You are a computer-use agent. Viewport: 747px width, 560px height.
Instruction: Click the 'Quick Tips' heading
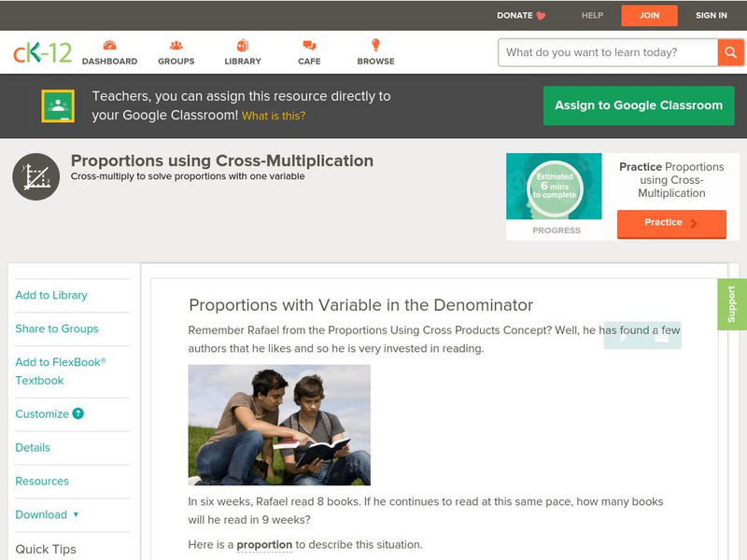pos(46,549)
